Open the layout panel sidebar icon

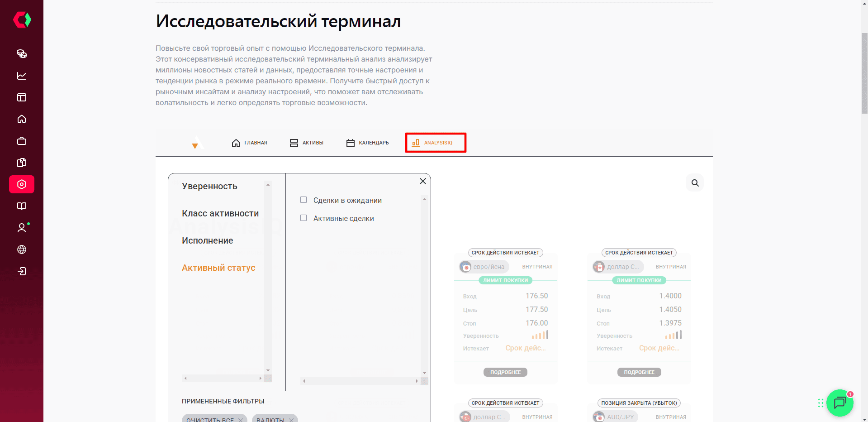(22, 97)
